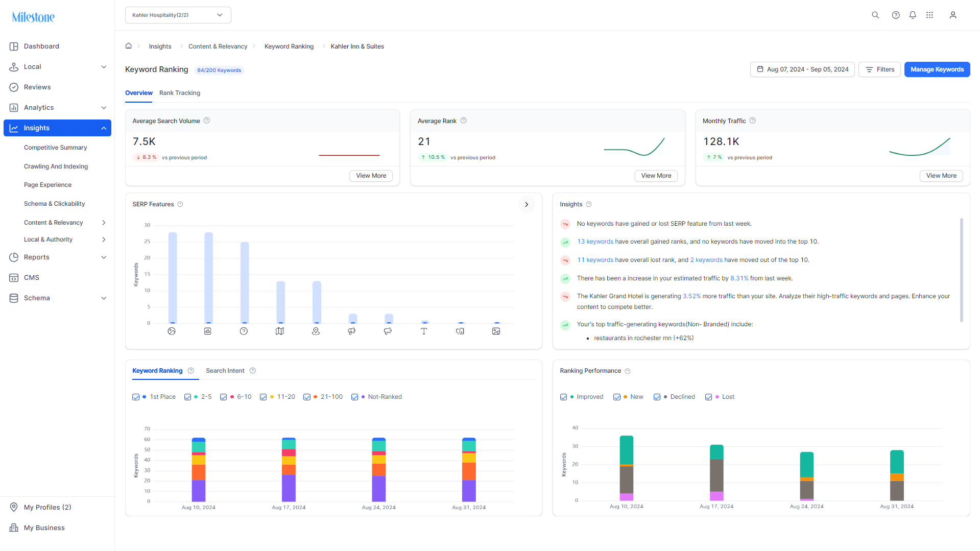Show info for Average Rank
This screenshot has height=551, width=980.
pos(464,121)
